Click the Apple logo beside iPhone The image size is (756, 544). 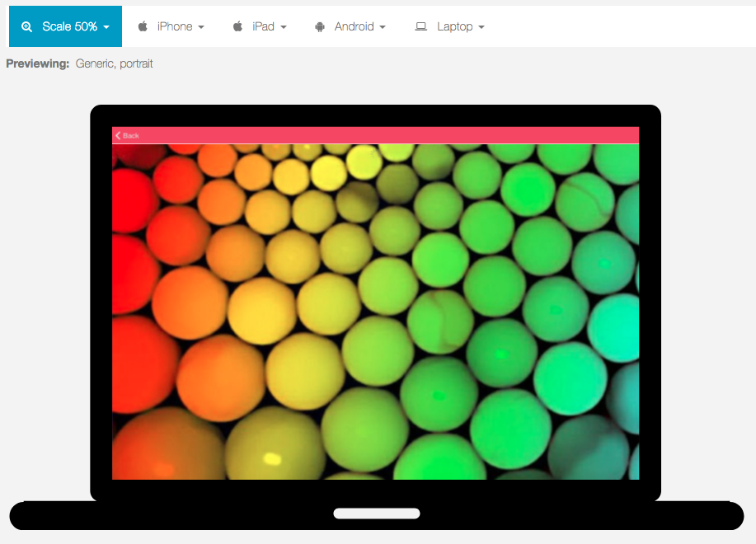(143, 26)
